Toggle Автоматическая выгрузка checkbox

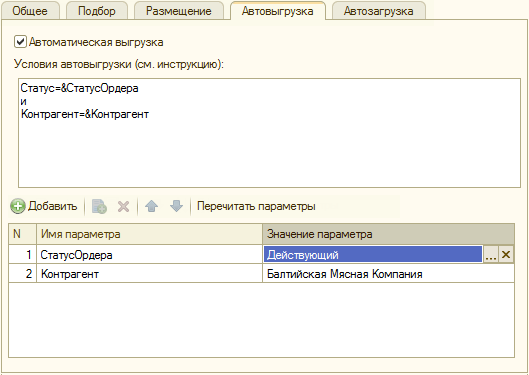coord(20,42)
